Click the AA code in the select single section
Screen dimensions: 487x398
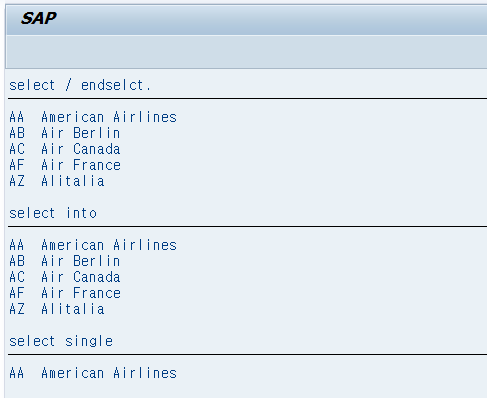coord(17,373)
